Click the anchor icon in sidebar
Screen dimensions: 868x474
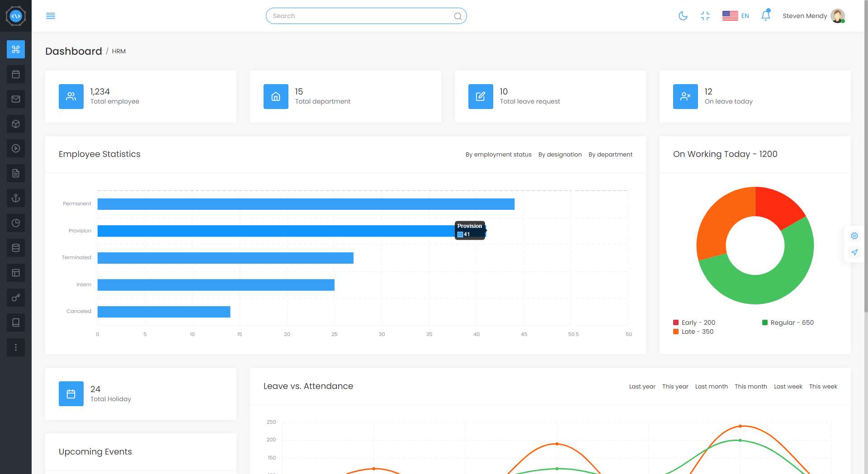pyautogui.click(x=16, y=198)
